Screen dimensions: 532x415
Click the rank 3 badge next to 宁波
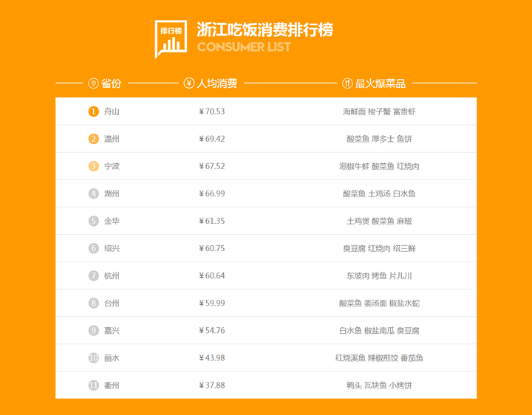pos(93,166)
